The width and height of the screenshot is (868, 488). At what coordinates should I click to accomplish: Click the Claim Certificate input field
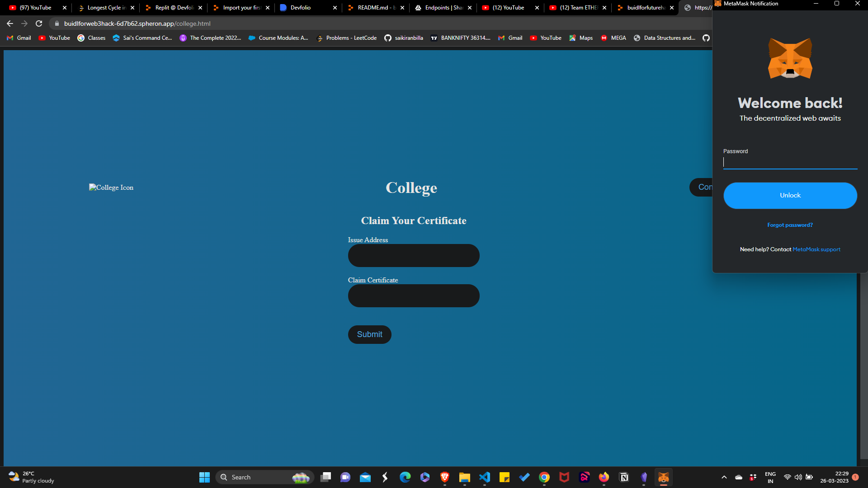coord(413,296)
